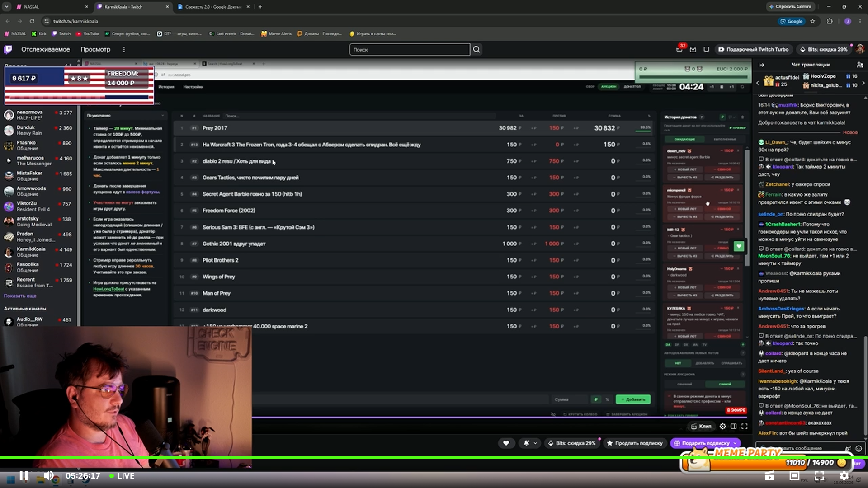Viewport: 868px width, 488px height.
Task: Collapse the stream chat panel
Action: pyautogui.click(x=761, y=65)
